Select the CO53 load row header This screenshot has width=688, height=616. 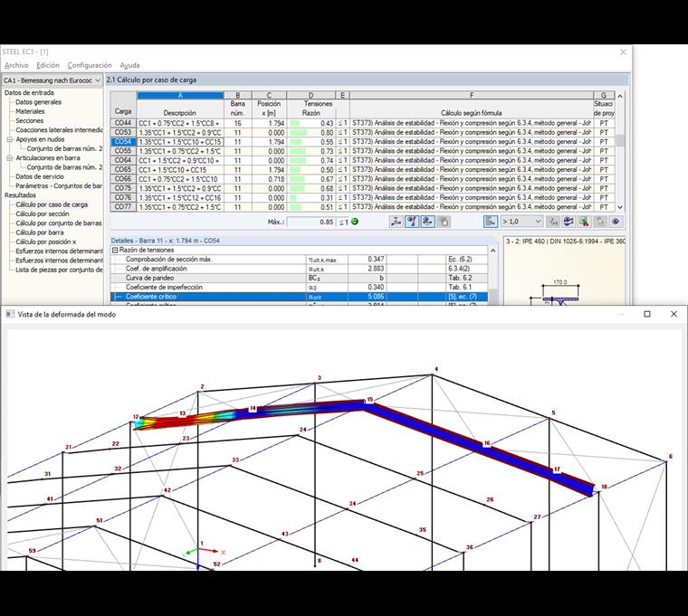click(123, 132)
